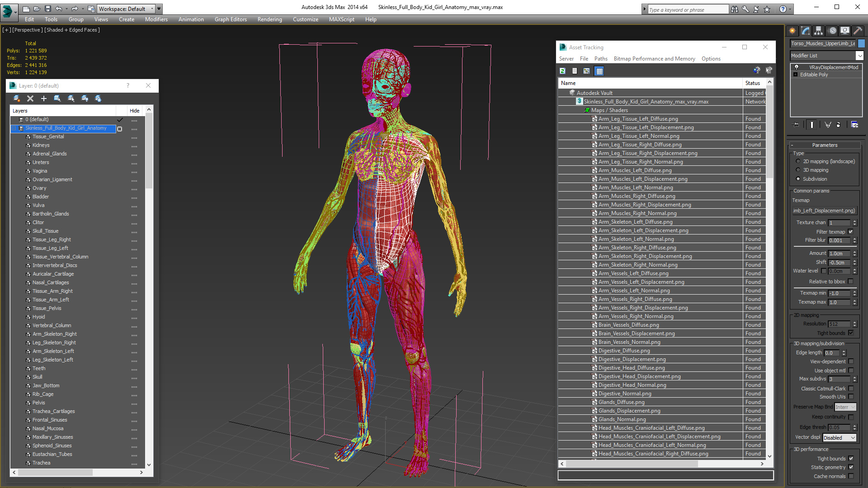Open the Display command panel tab
Screen dimensions: 868x488
845,31
